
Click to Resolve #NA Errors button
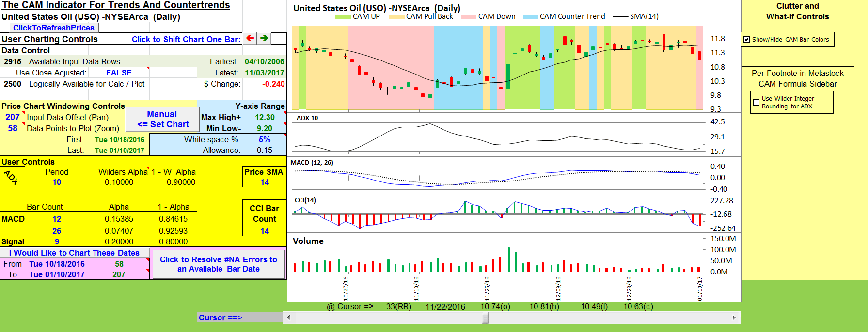(x=219, y=264)
